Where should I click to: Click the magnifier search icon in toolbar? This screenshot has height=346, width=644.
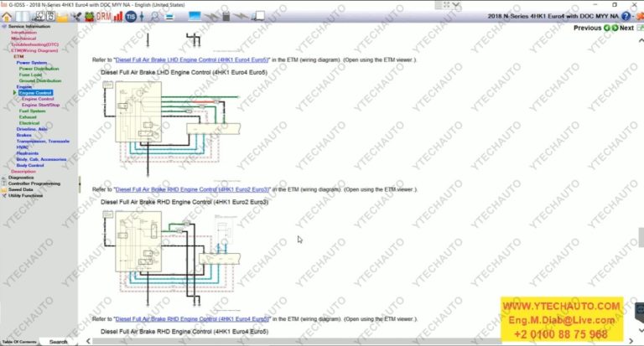click(155, 17)
